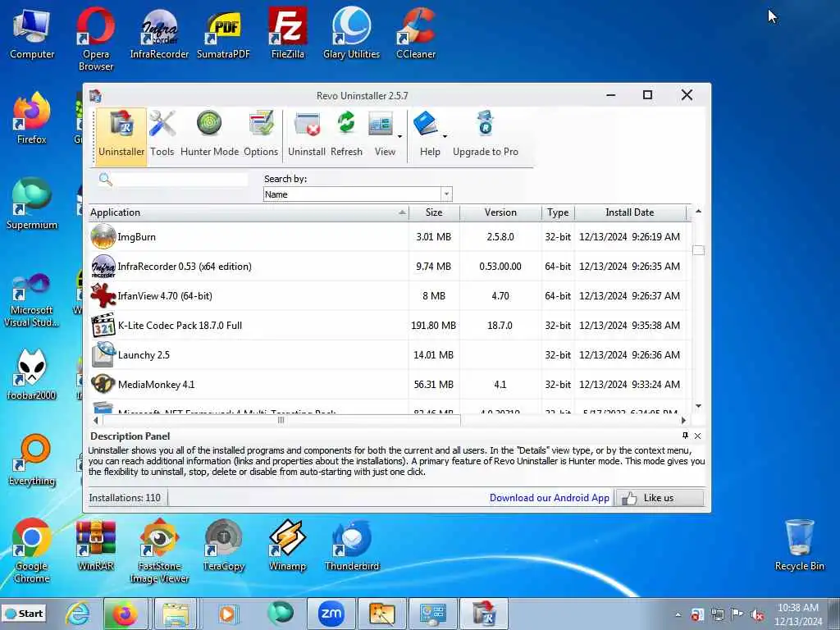Sort by Version column header
This screenshot has height=630, width=840.
(x=500, y=212)
